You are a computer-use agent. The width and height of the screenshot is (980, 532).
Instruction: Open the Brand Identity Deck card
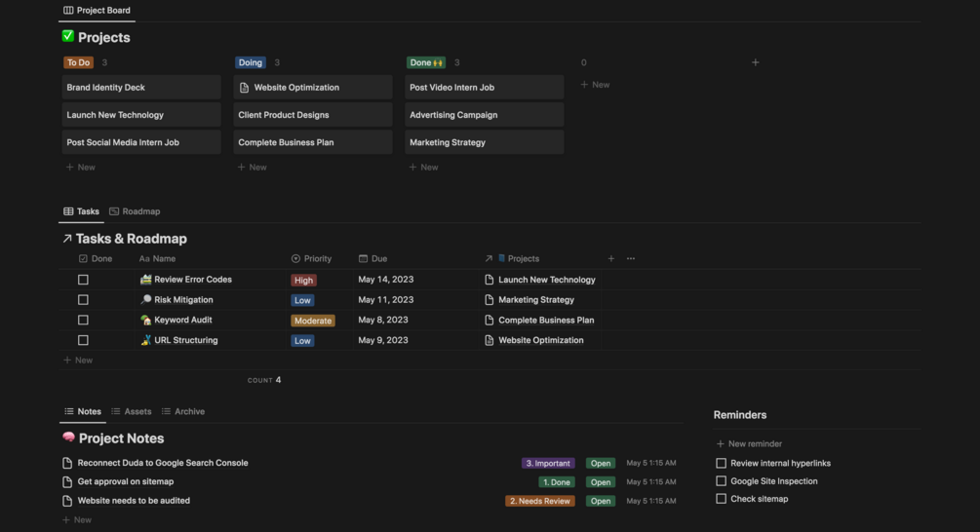(x=141, y=88)
